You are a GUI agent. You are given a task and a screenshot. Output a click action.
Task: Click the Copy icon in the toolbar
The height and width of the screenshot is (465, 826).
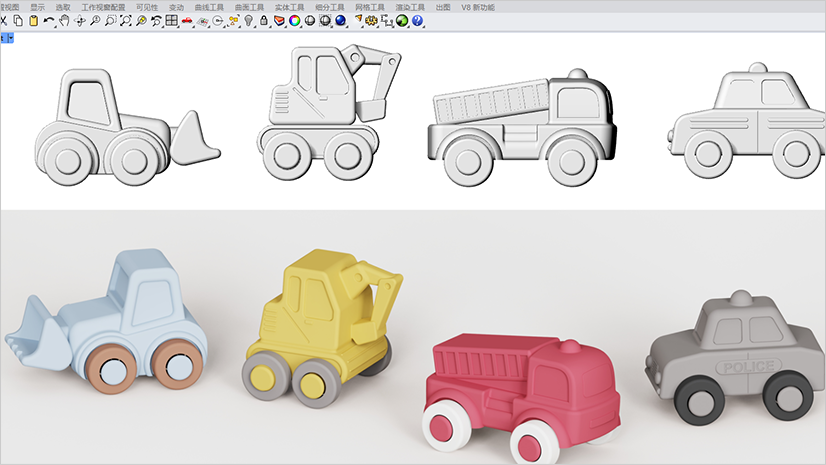[x=18, y=20]
